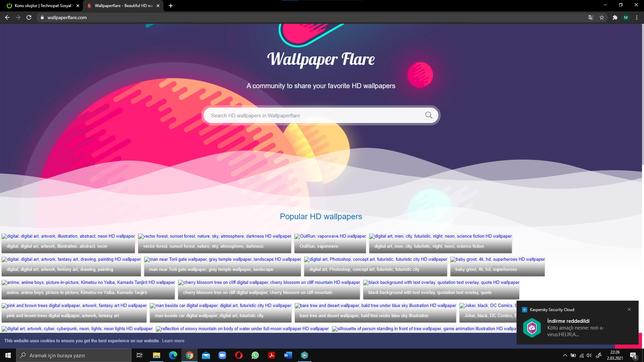644x362 pixels.
Task: Click the page vertical scrollbar
Action: [x=642, y=94]
